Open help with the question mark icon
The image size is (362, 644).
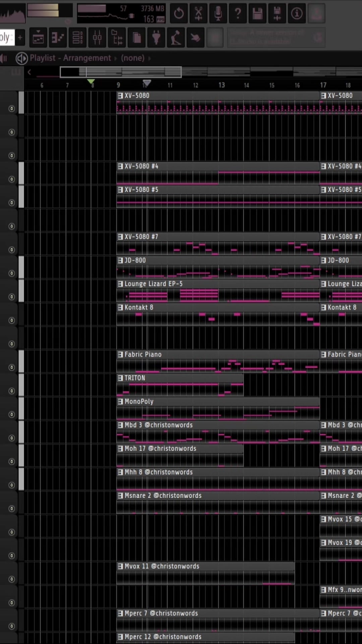[238, 13]
